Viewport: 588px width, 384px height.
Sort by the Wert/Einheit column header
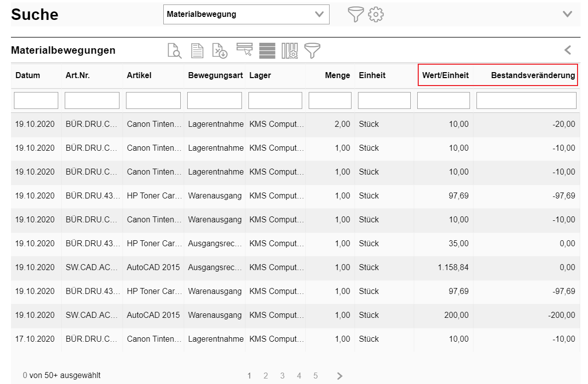(x=445, y=75)
